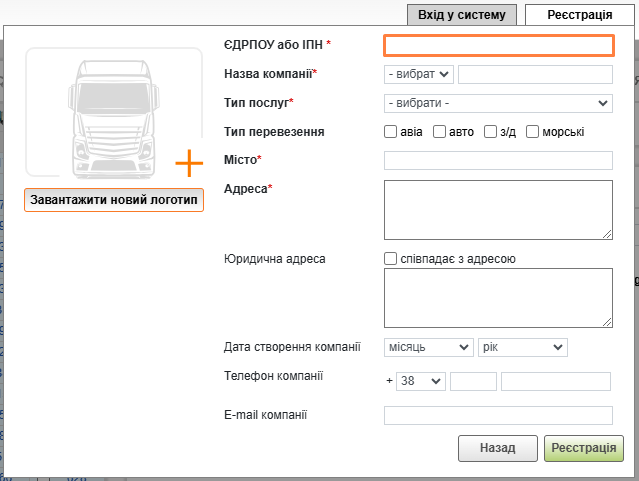Open the рік year dropdown
This screenshot has height=481, width=639.
(x=523, y=347)
